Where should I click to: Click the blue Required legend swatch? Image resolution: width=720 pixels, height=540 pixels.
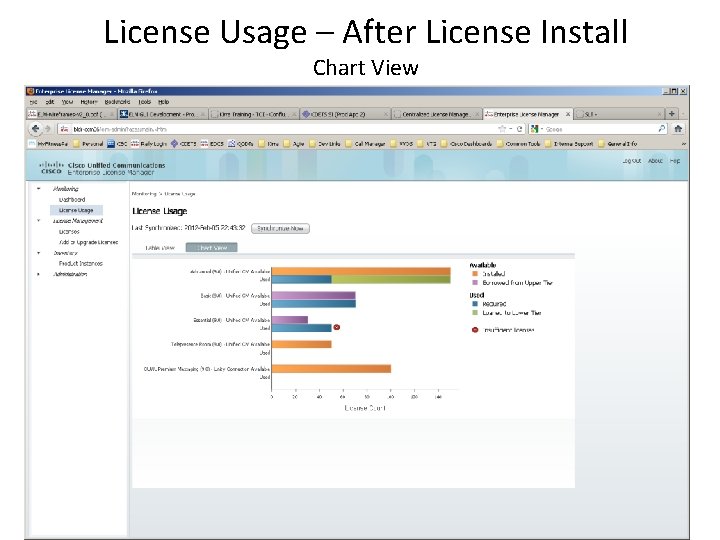475,304
